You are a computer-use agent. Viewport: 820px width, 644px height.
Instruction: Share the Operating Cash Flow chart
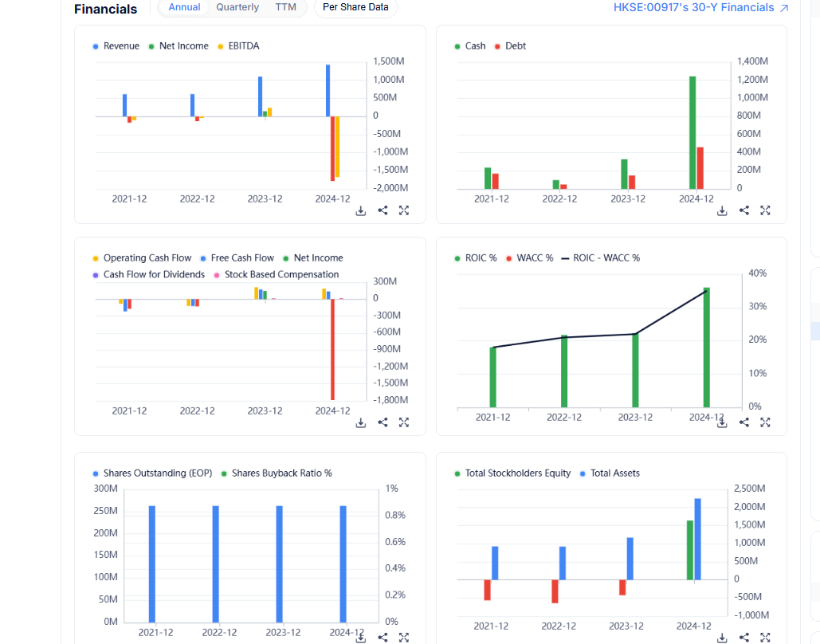383,422
